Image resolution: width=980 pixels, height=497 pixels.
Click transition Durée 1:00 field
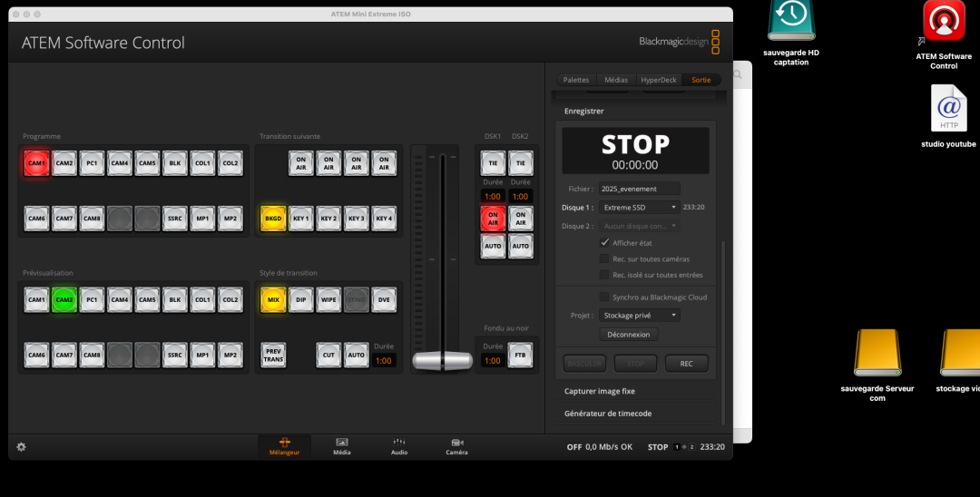(384, 360)
